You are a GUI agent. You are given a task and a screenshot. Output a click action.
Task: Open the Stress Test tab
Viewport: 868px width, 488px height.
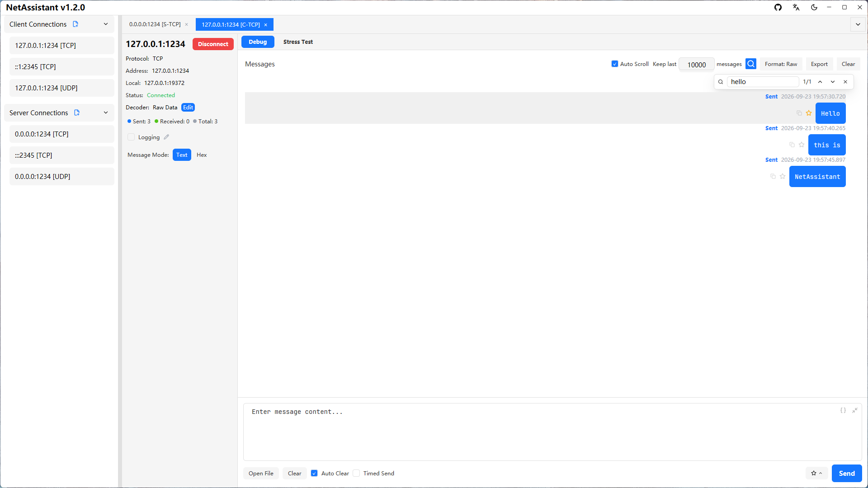pos(298,42)
